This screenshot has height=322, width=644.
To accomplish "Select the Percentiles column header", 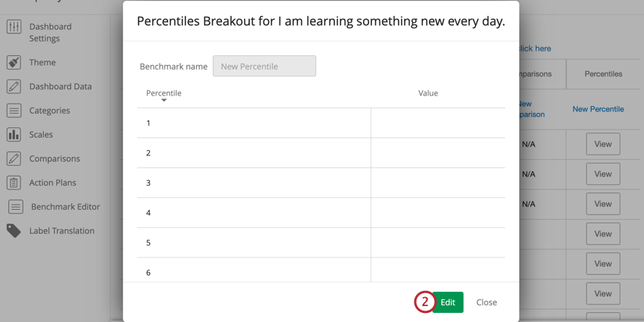I will (x=603, y=74).
